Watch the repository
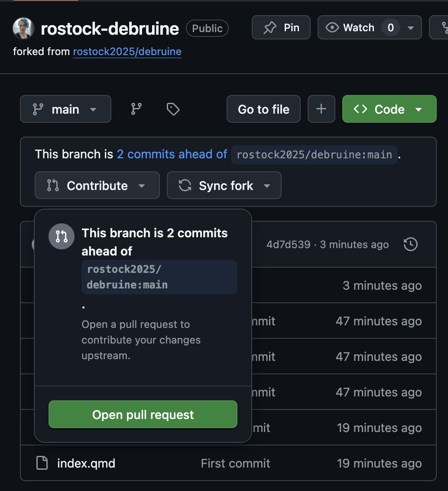 (x=351, y=28)
